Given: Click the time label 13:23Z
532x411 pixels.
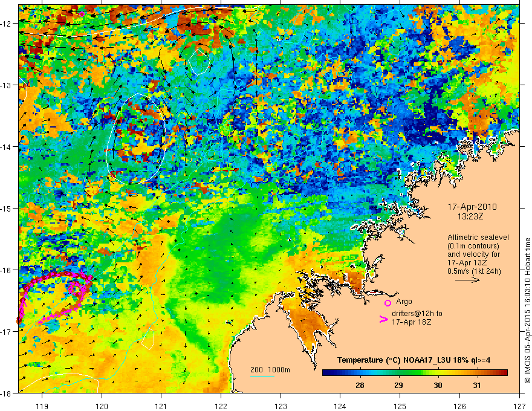Looking at the screenshot, I should tap(470, 216).
